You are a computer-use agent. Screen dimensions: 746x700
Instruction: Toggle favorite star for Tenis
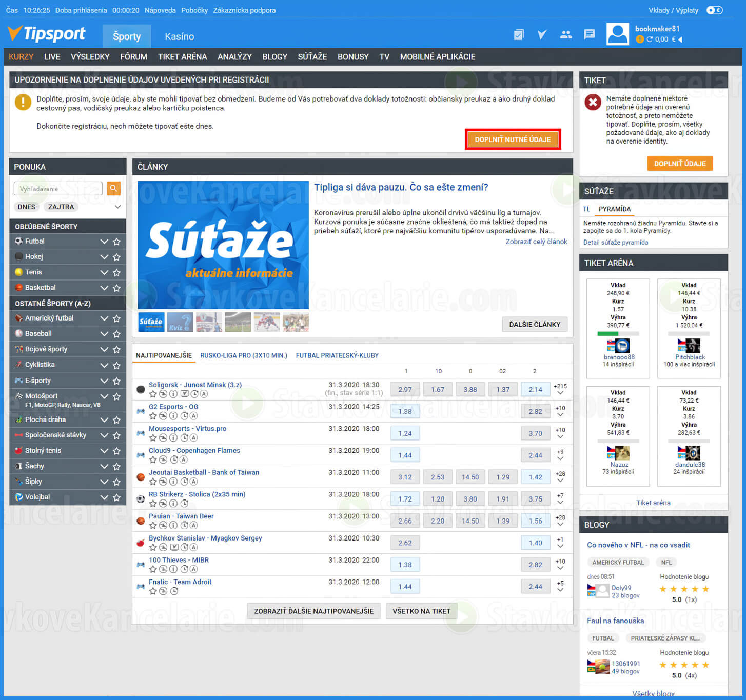(117, 272)
